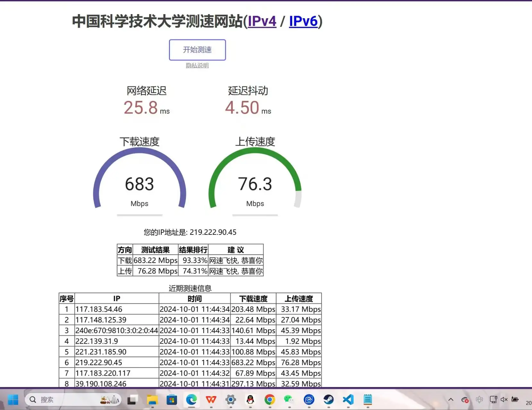Toggle Chinese input method indicator
The height and width of the screenshot is (410, 532).
[x=479, y=400]
